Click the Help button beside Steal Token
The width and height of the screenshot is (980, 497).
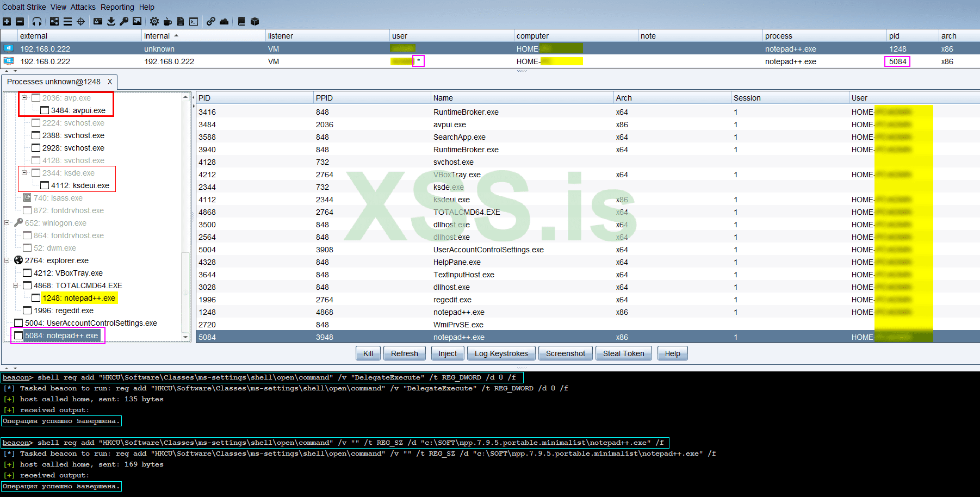[x=673, y=353]
